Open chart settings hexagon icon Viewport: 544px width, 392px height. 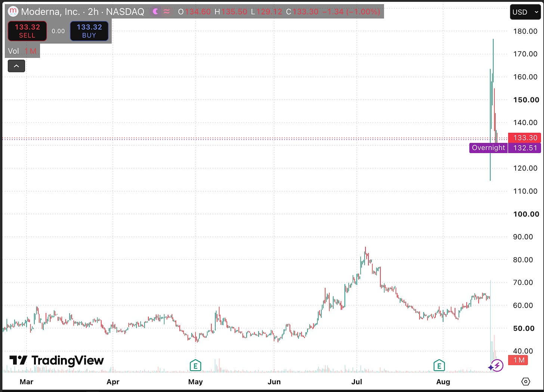pyautogui.click(x=526, y=382)
